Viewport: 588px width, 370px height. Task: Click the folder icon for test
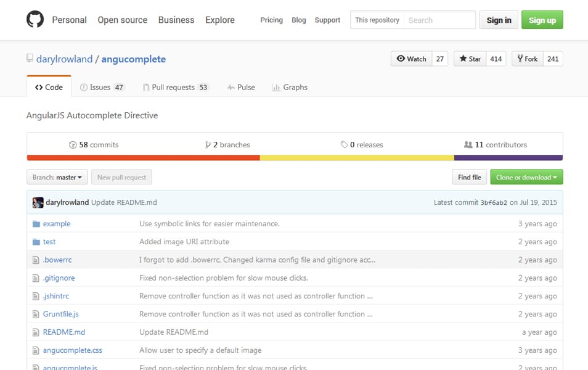point(36,242)
